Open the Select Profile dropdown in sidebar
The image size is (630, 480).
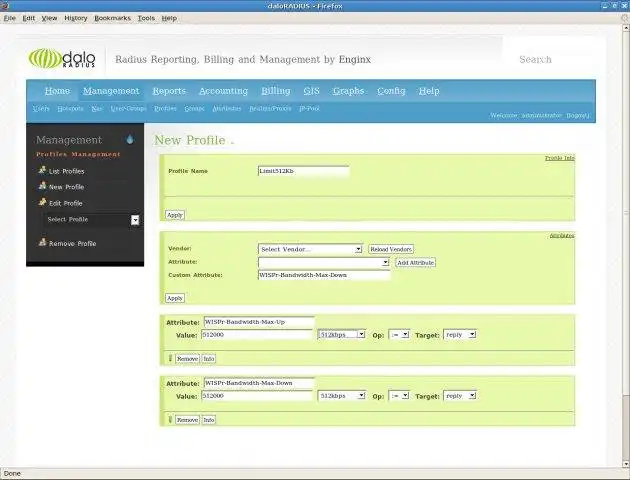click(x=92, y=220)
